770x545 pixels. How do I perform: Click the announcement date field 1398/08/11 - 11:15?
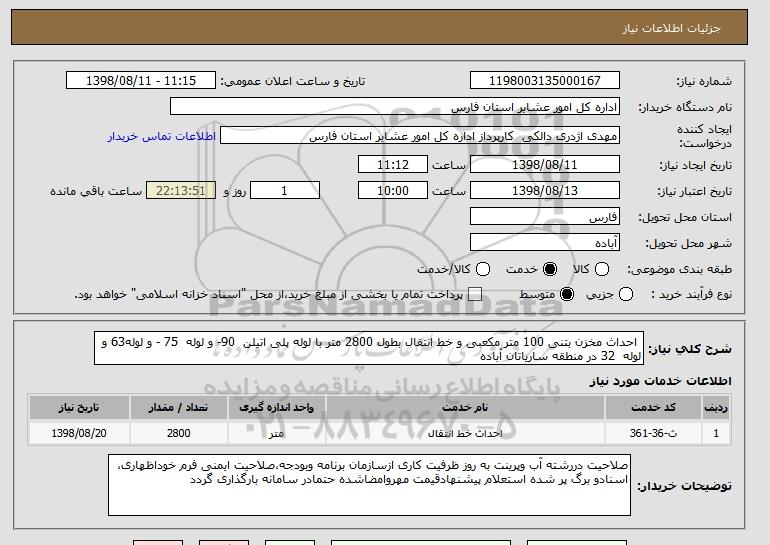click(x=141, y=81)
